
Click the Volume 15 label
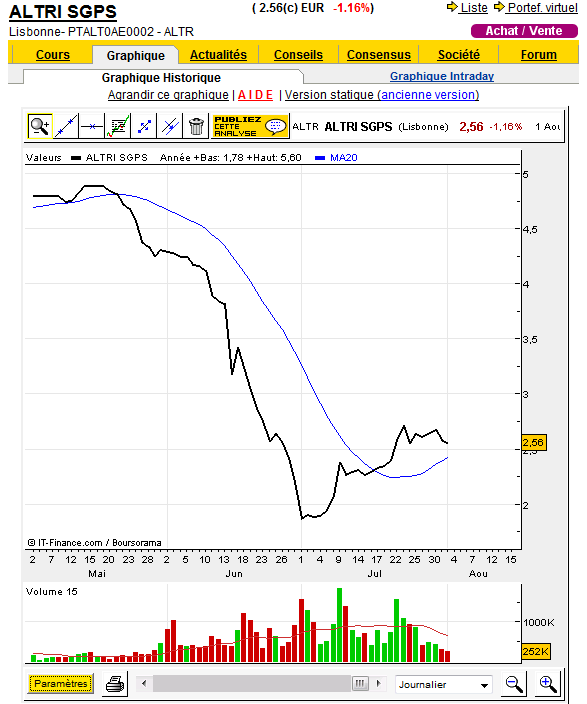tap(52, 592)
